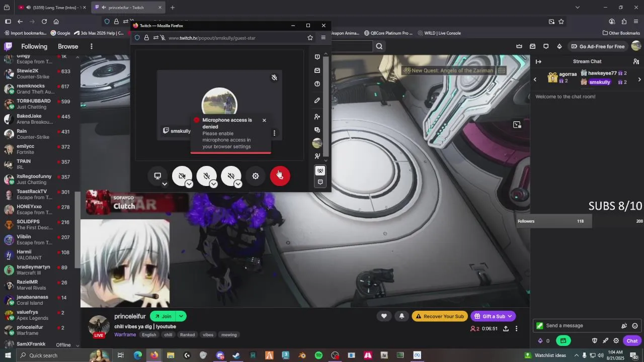The height and width of the screenshot is (362, 644).
Task: Open Twitch top nav more options menu
Action: point(91,46)
